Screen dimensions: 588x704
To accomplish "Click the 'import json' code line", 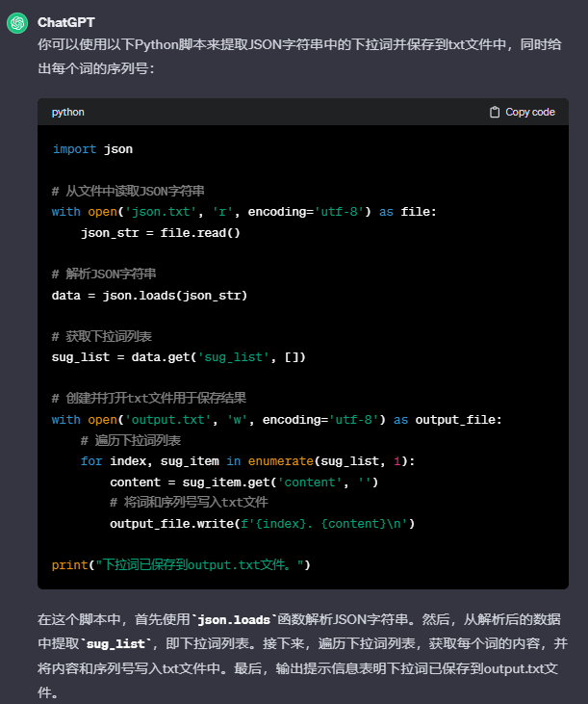I will 92,149.
